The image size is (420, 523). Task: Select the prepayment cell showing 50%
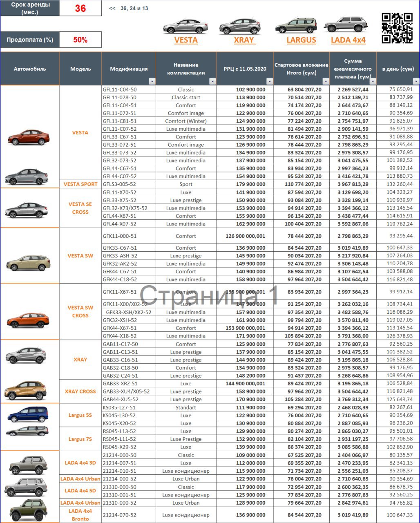click(x=80, y=40)
